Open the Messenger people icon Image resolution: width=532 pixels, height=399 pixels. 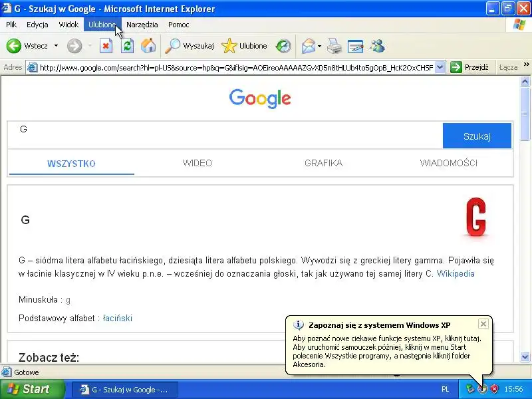pyautogui.click(x=377, y=46)
